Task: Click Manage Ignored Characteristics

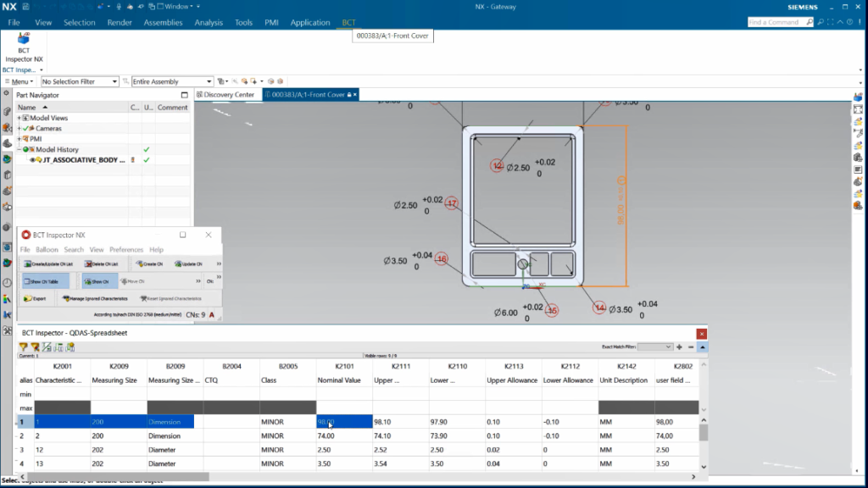Action: 95,299
